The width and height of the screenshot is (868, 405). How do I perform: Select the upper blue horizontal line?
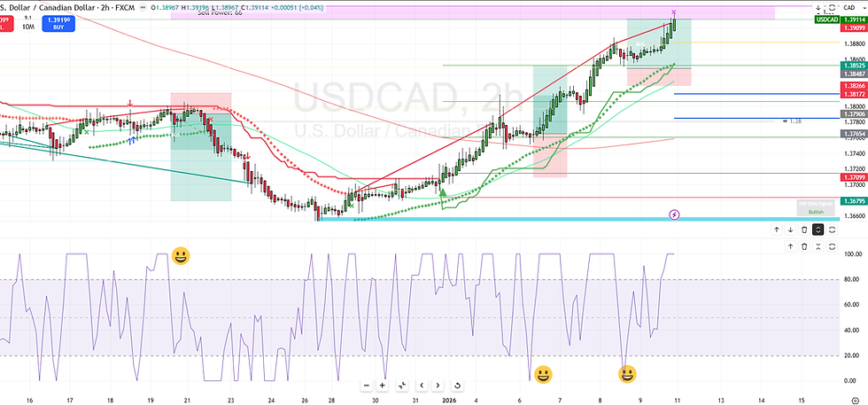click(756, 94)
